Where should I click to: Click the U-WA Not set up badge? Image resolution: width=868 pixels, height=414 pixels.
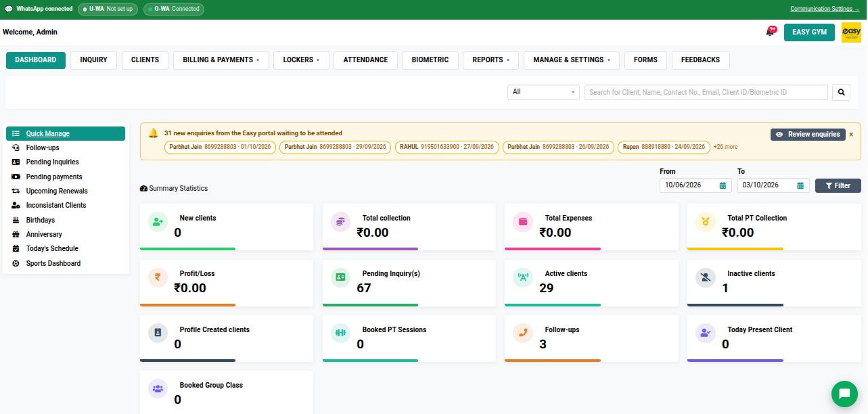point(108,9)
